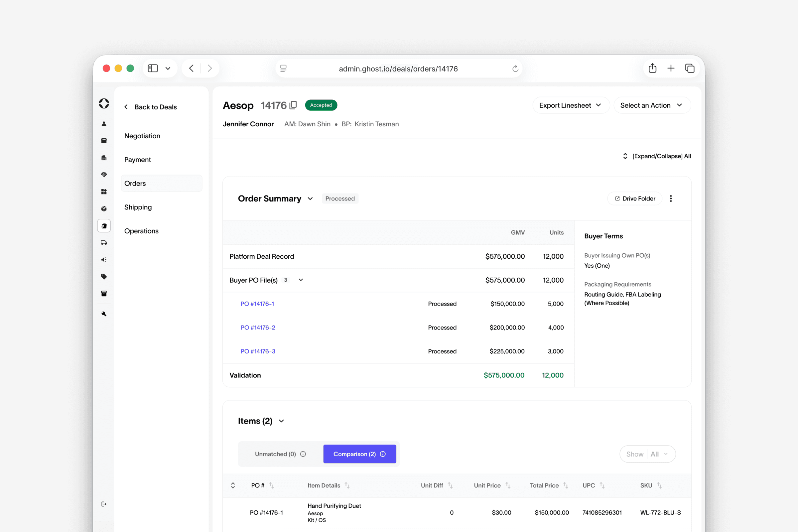Screen dimensions: 798x532
Task: Click the price tag icon in sidebar
Action: point(104,277)
